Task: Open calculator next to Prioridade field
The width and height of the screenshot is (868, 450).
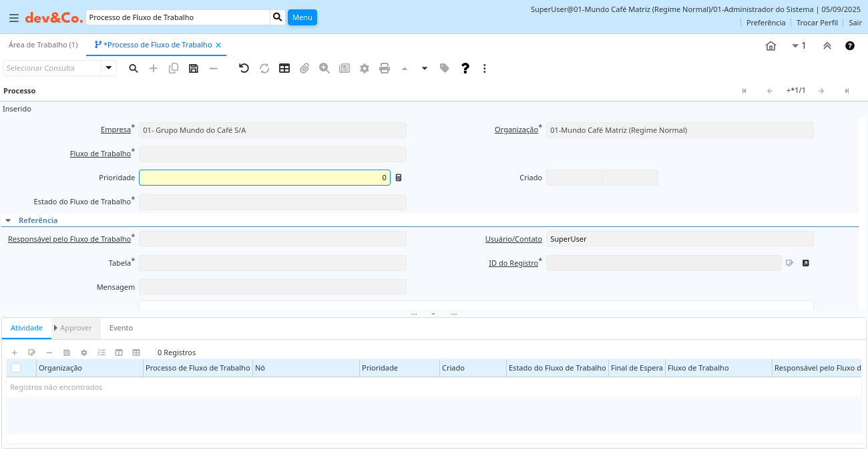Action: [399, 178]
